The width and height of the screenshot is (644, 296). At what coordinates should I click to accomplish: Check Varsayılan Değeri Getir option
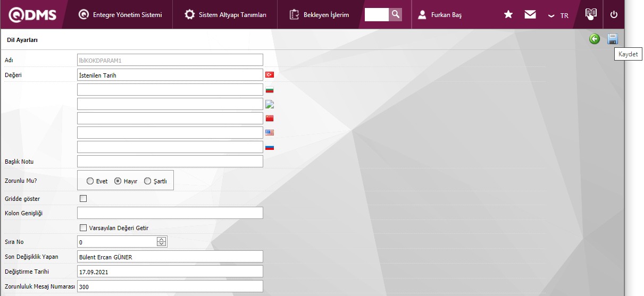pos(83,228)
